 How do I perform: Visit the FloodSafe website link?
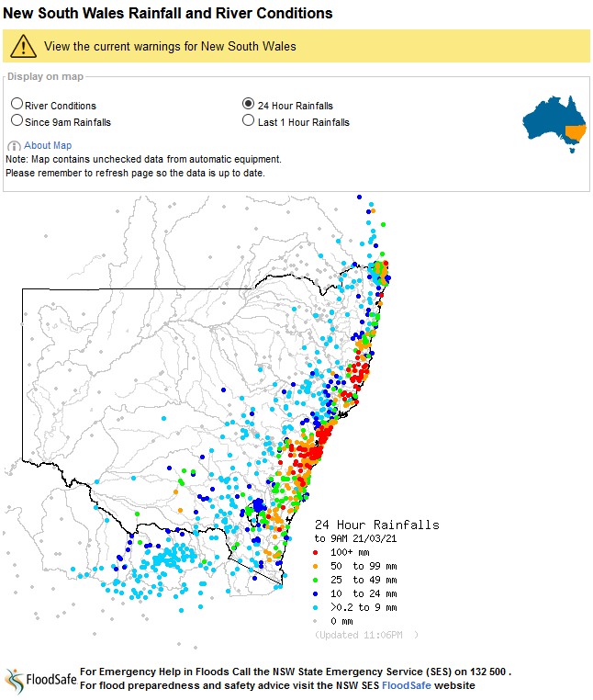click(407, 685)
